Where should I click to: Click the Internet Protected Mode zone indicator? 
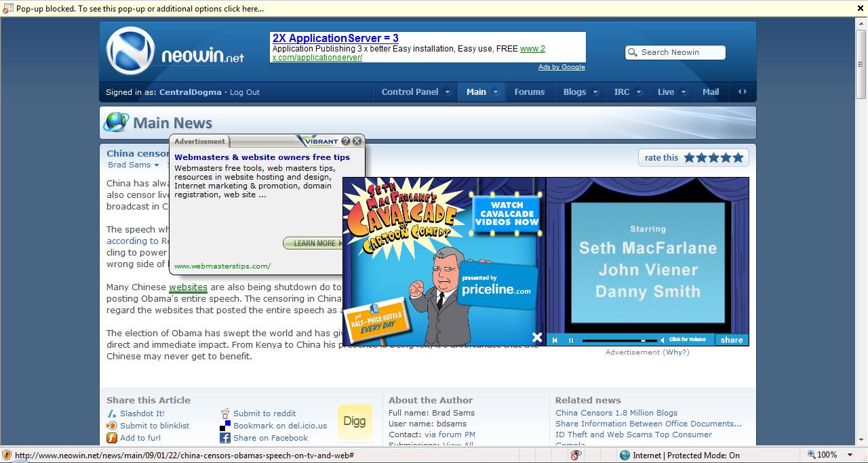[x=679, y=456]
